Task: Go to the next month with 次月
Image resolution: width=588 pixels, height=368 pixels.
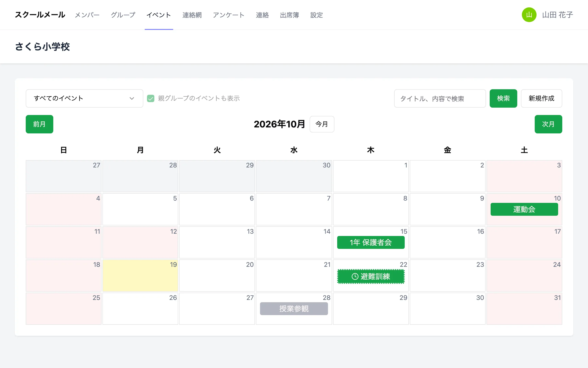Action: (548, 124)
